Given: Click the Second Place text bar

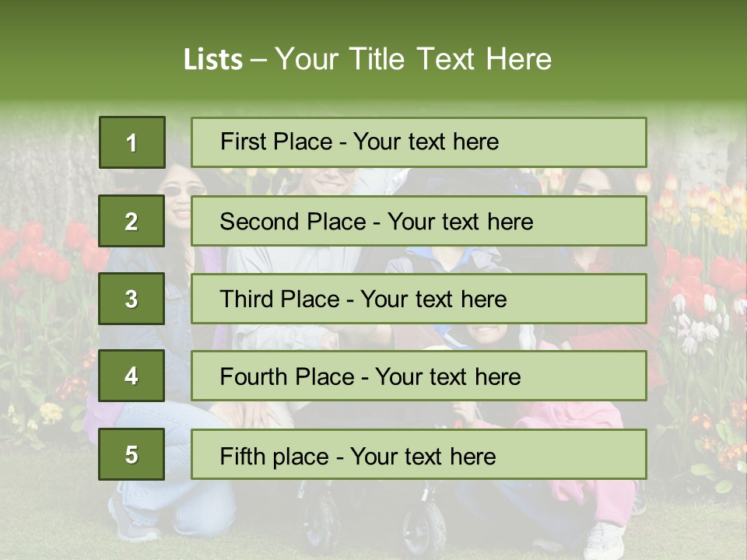Looking at the screenshot, I should [x=419, y=221].
